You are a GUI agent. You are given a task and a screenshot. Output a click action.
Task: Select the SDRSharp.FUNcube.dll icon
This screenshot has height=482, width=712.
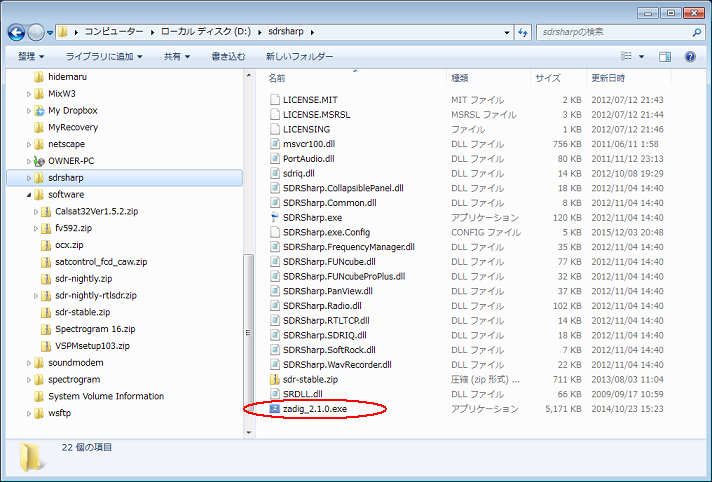[275, 262]
